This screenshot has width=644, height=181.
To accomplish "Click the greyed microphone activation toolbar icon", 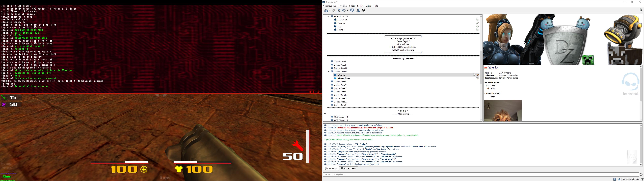I will 333,11.
